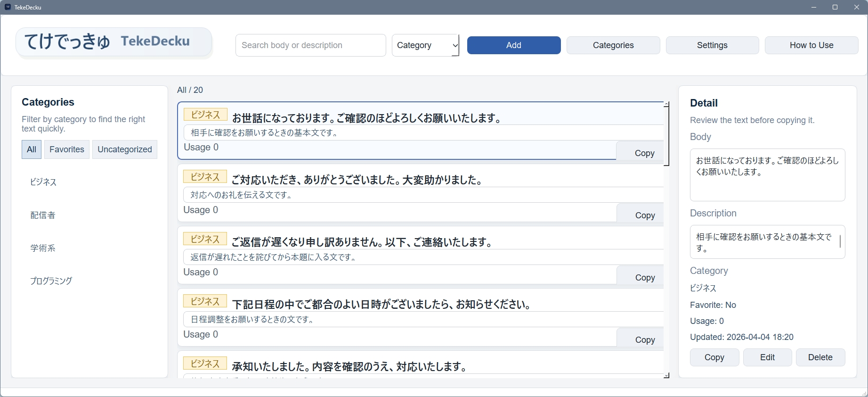Select 学術系 category in sidebar
Screen dimensions: 868x397
[x=43, y=248]
